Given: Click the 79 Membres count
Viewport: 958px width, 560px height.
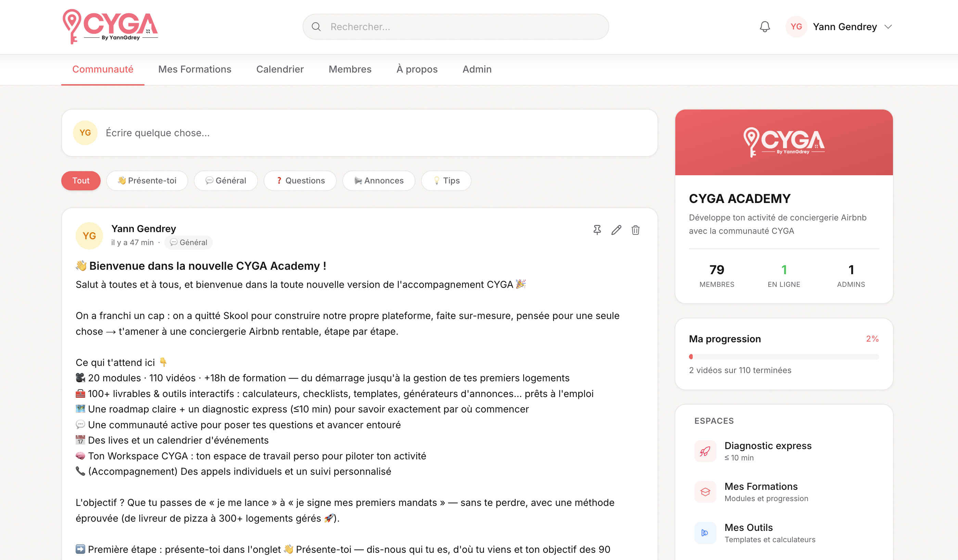Looking at the screenshot, I should 717,276.
